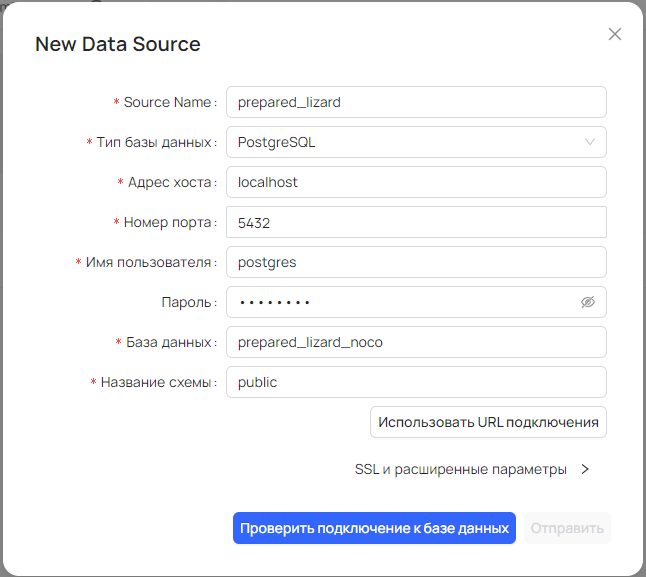Click the chevron arrow in the database type selector
This screenshot has height=577, width=646.
tap(590, 142)
